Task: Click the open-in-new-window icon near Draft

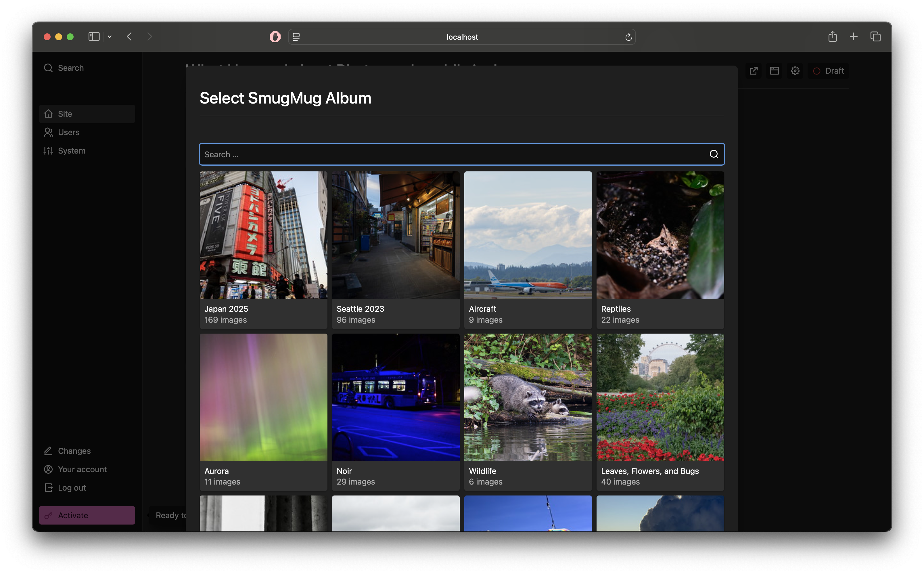Action: [754, 71]
